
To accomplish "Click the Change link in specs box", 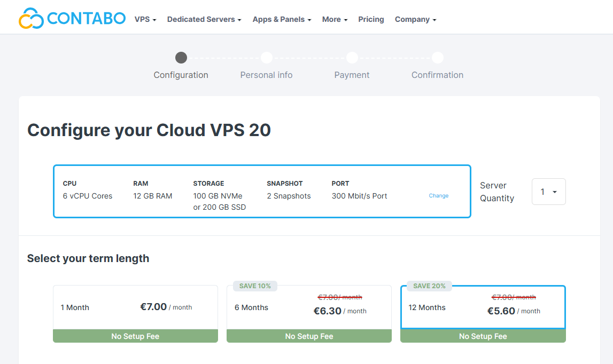I will click(439, 196).
